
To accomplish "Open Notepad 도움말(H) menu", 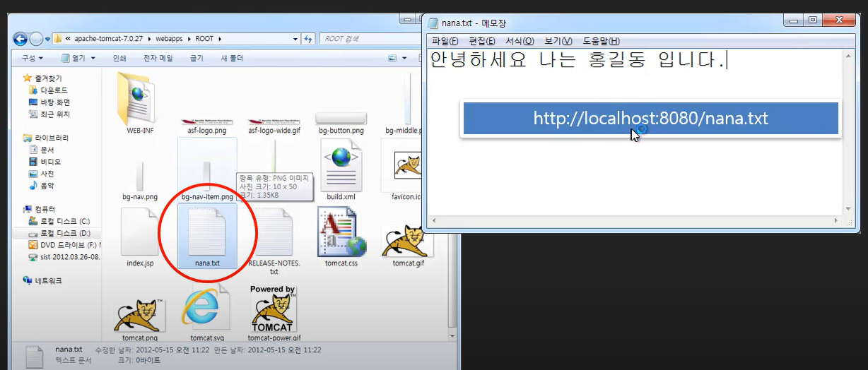I will click(601, 42).
